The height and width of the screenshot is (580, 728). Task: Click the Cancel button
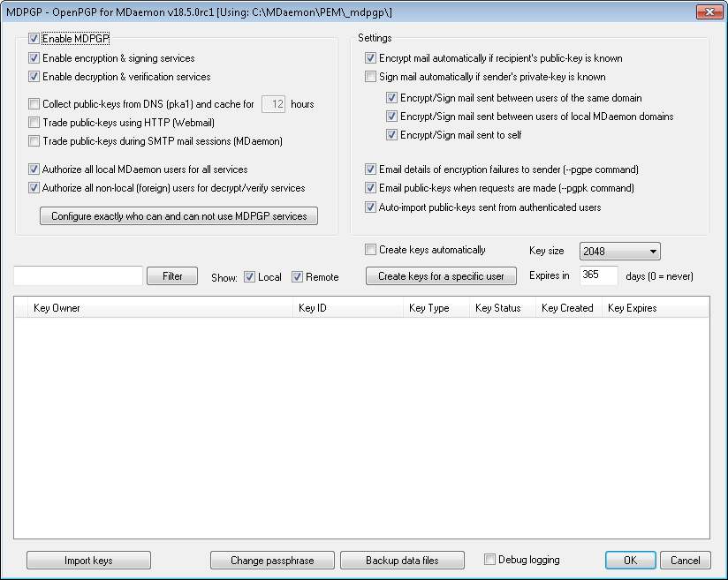(x=686, y=561)
